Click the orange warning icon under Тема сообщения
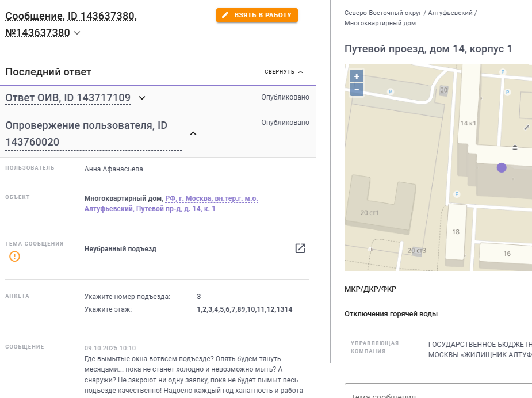532x398 pixels. [x=15, y=257]
